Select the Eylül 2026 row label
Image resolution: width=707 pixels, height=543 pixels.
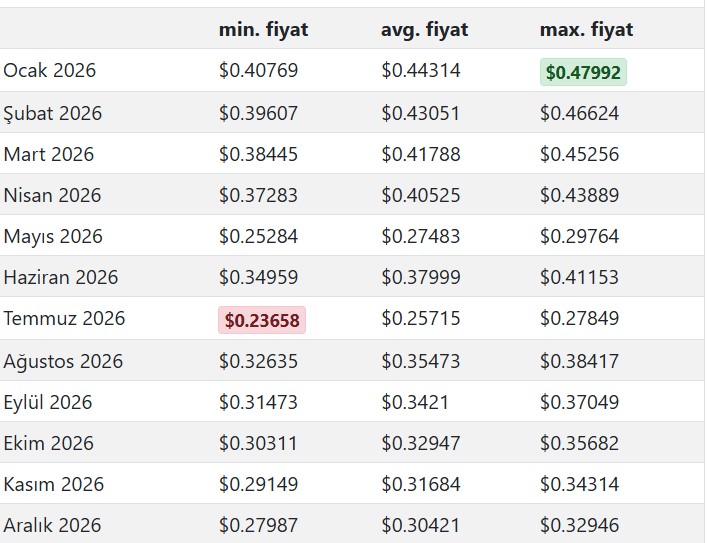pyautogui.click(x=48, y=402)
